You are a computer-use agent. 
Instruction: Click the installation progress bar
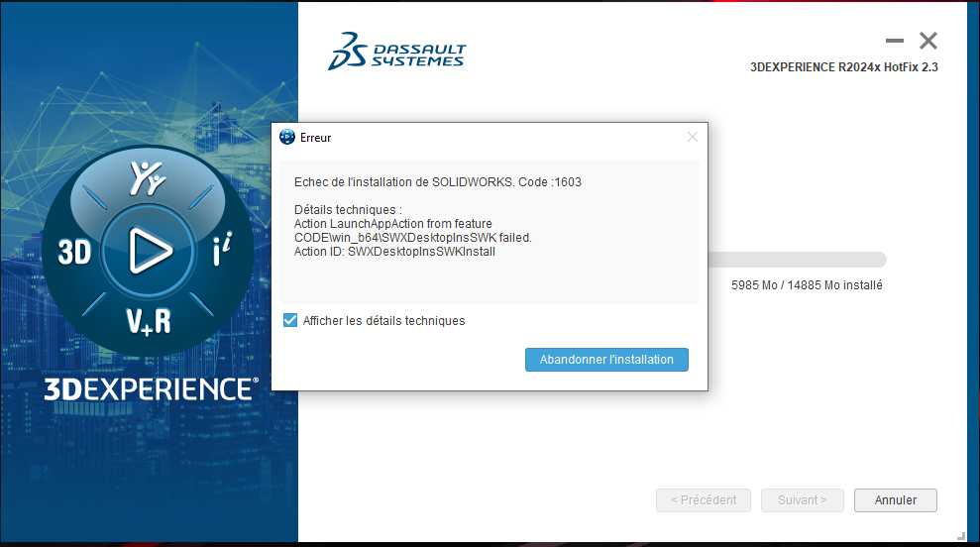[796, 260]
